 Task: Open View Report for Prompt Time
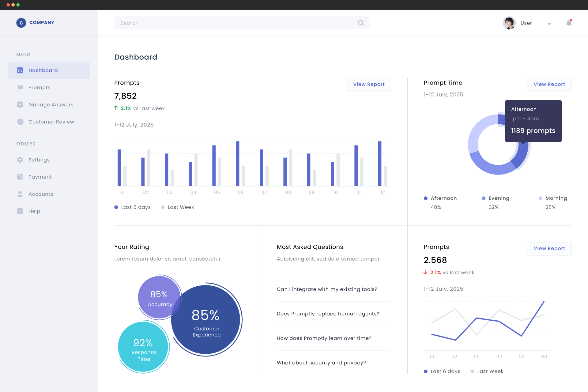tap(549, 84)
